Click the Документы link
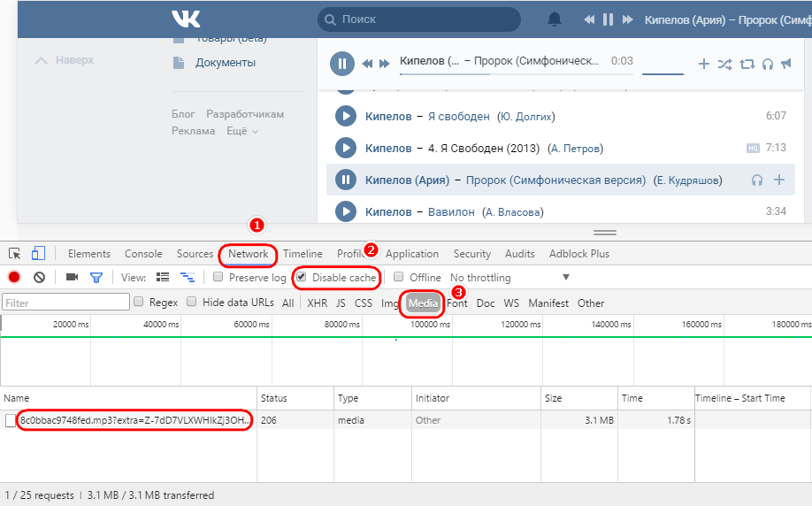The height and width of the screenshot is (506, 812). [226, 63]
